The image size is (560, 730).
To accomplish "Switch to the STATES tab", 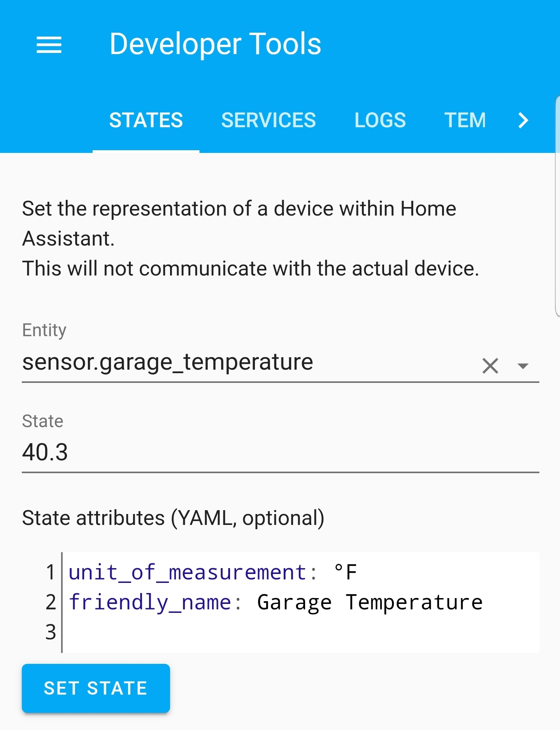I will point(146,120).
